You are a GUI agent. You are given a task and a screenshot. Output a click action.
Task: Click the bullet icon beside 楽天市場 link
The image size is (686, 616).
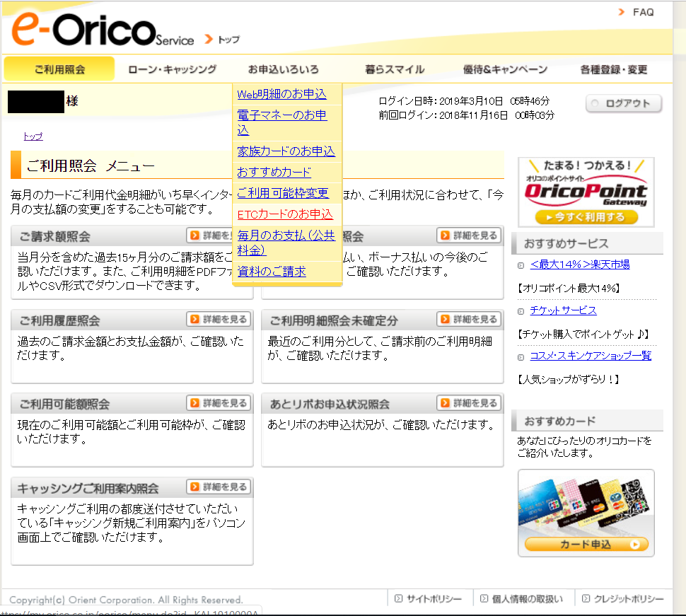[x=521, y=265]
